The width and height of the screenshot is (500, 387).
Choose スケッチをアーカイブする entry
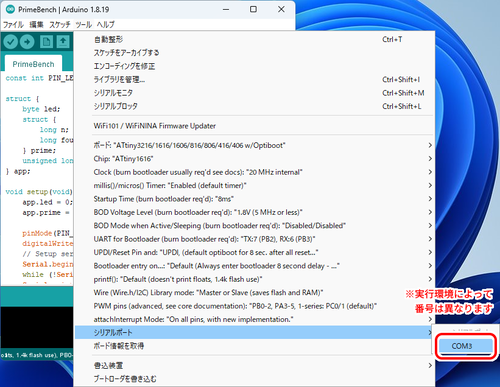[254, 53]
